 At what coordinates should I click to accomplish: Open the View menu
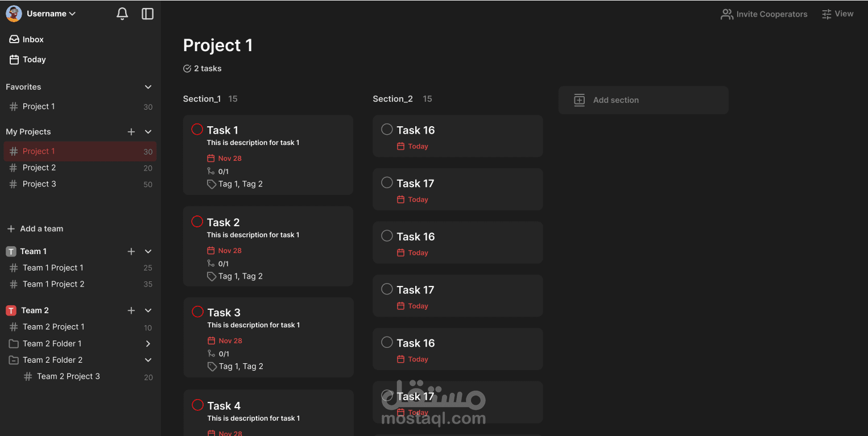click(838, 13)
